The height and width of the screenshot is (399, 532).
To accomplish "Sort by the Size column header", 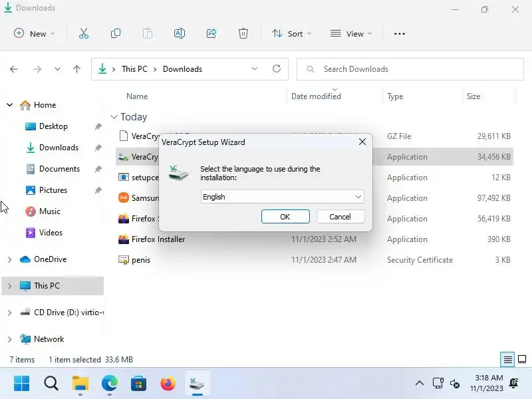I will click(473, 96).
